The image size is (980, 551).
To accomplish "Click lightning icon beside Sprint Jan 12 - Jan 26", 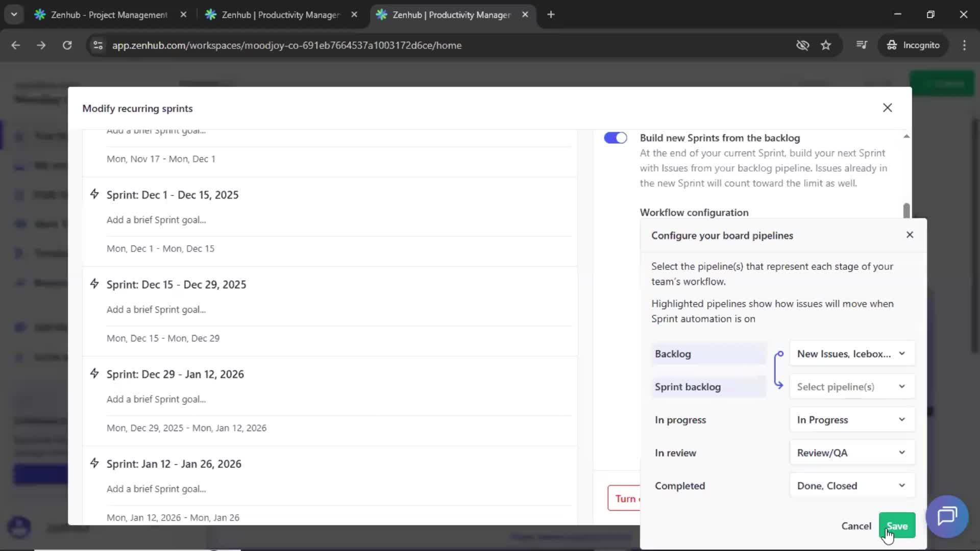I will click(94, 463).
